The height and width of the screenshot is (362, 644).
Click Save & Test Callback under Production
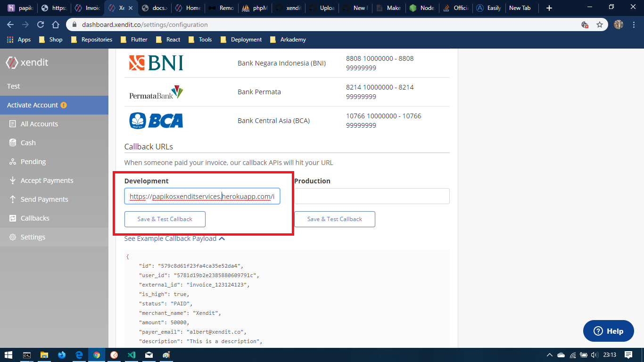[335, 219]
